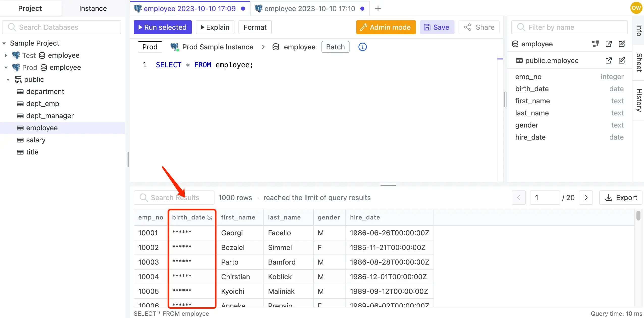Viewport: 644px width, 318px height.
Task: Open the schema diagram for employee table
Action: pos(596,44)
